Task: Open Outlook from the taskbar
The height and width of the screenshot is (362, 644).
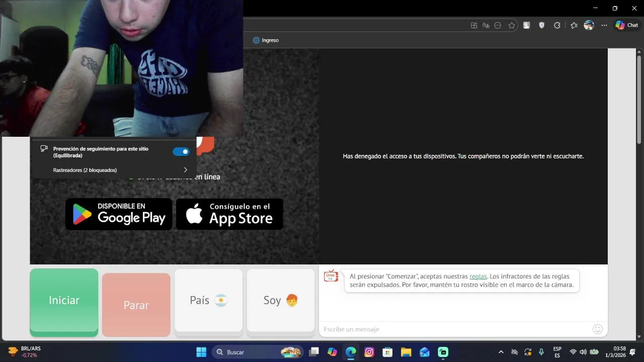Action: point(425,352)
